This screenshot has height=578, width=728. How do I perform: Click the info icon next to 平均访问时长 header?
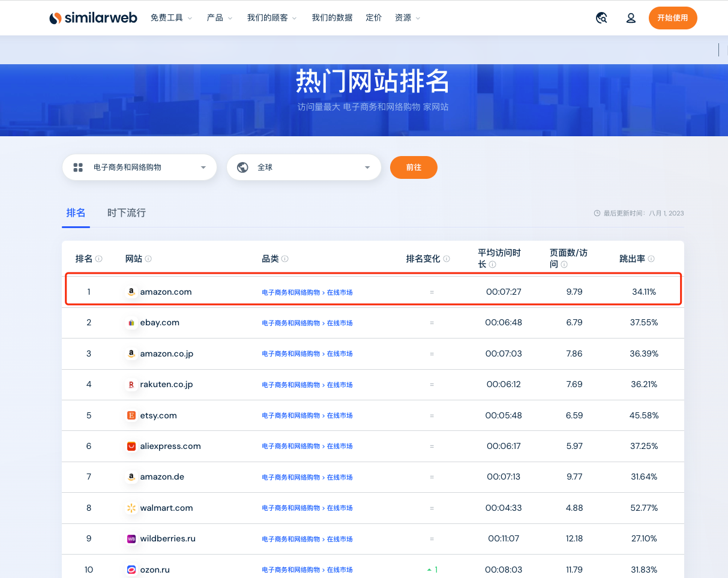coord(492,265)
